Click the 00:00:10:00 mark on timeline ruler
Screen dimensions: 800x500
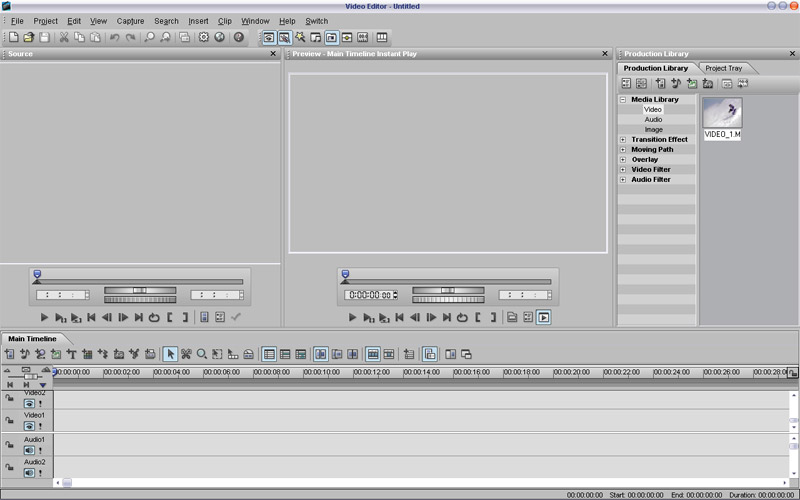(322, 372)
